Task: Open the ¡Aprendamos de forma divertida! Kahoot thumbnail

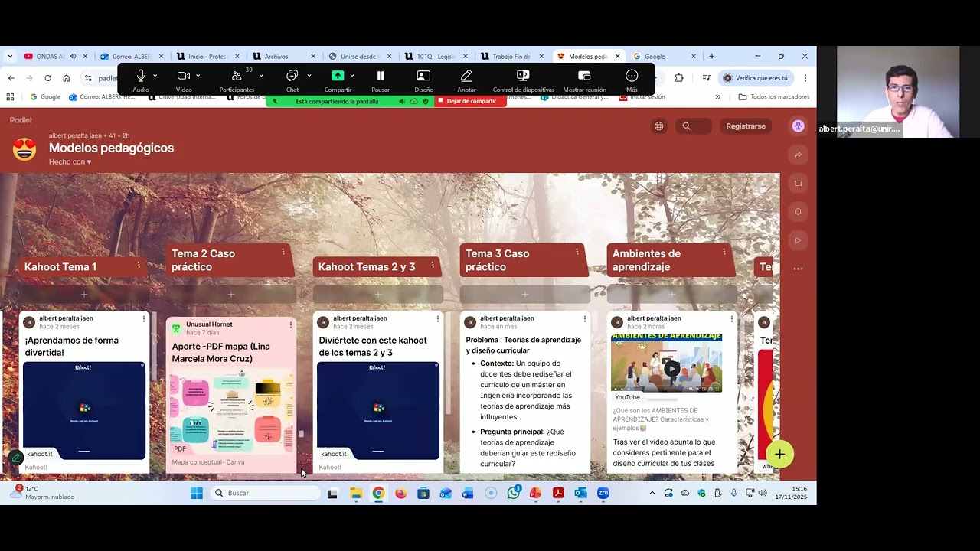Action: [x=84, y=411]
